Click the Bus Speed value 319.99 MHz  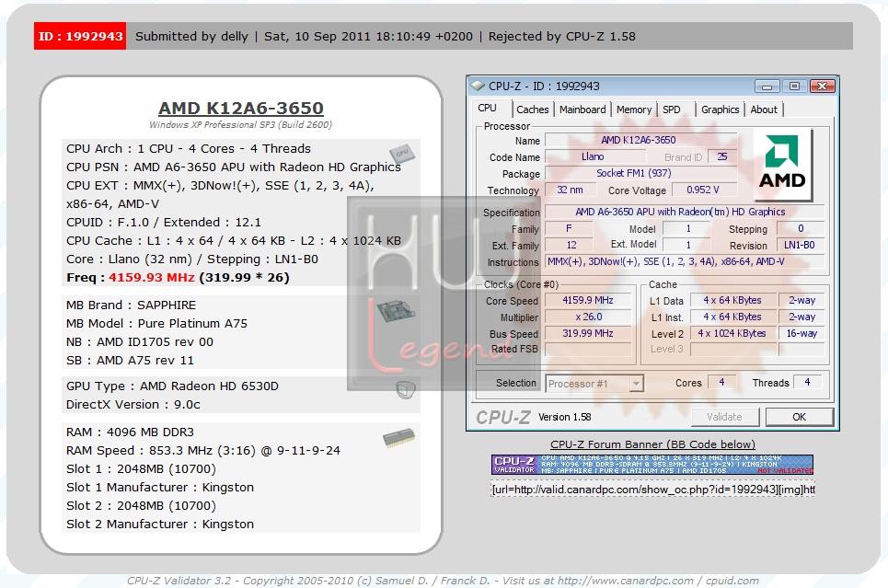tap(587, 333)
